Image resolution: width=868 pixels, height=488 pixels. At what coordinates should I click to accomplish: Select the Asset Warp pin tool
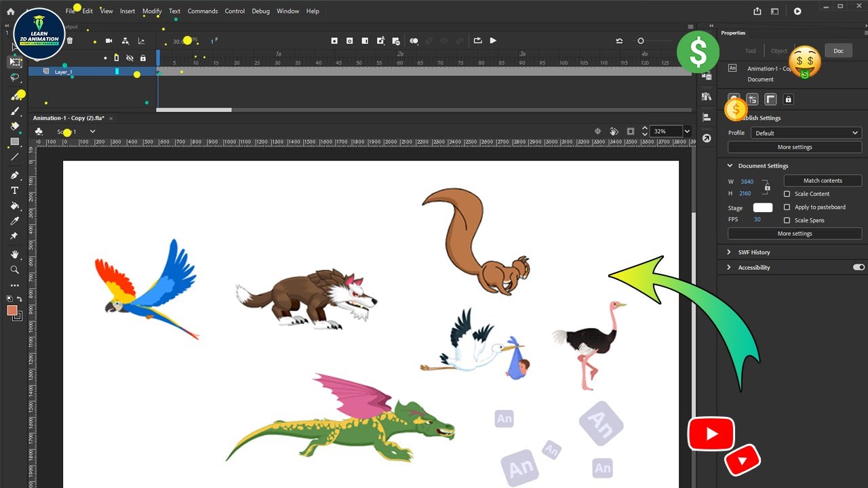[x=15, y=236]
